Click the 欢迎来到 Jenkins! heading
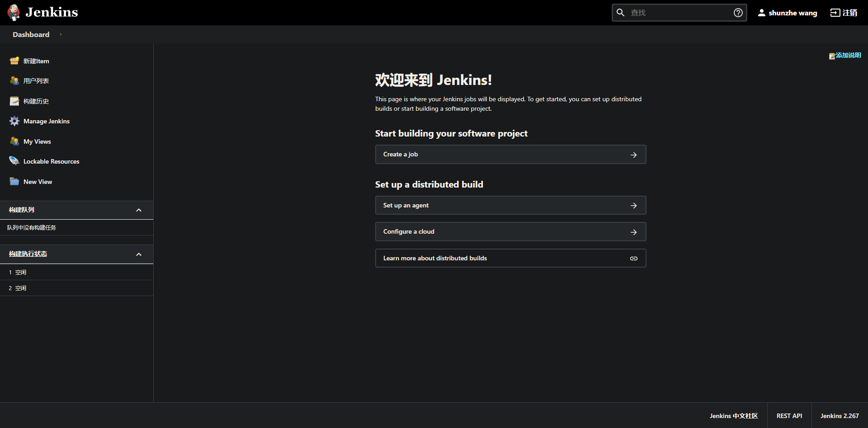Screen dimensions: 868x428 coord(433,80)
